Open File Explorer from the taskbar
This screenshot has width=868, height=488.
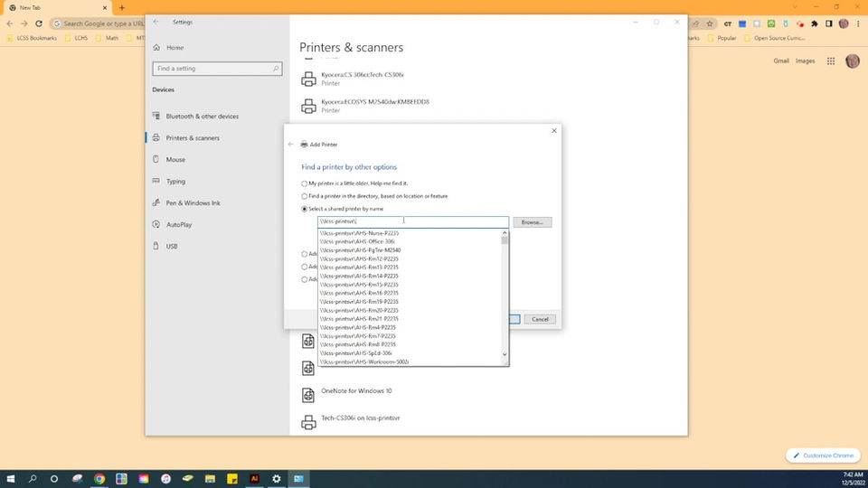(x=210, y=479)
